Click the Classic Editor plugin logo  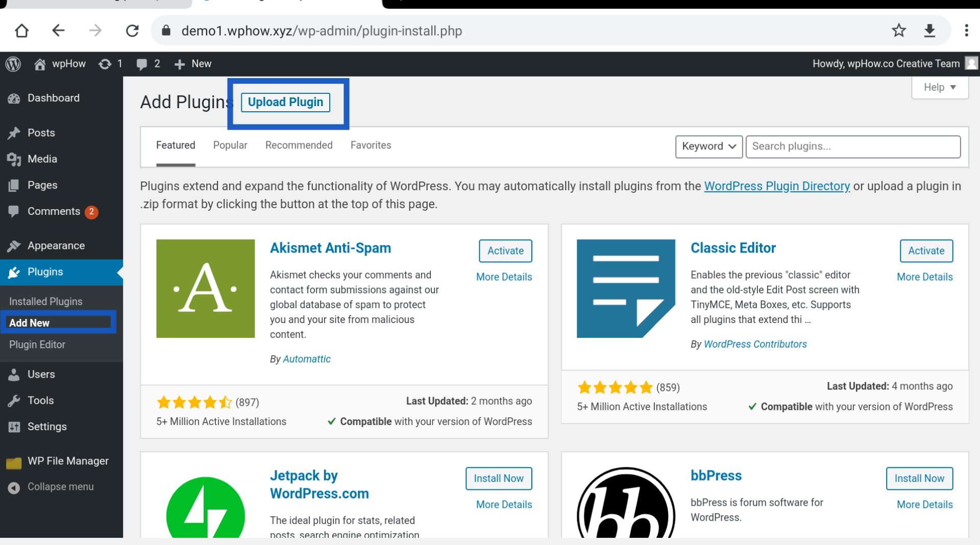coord(626,288)
